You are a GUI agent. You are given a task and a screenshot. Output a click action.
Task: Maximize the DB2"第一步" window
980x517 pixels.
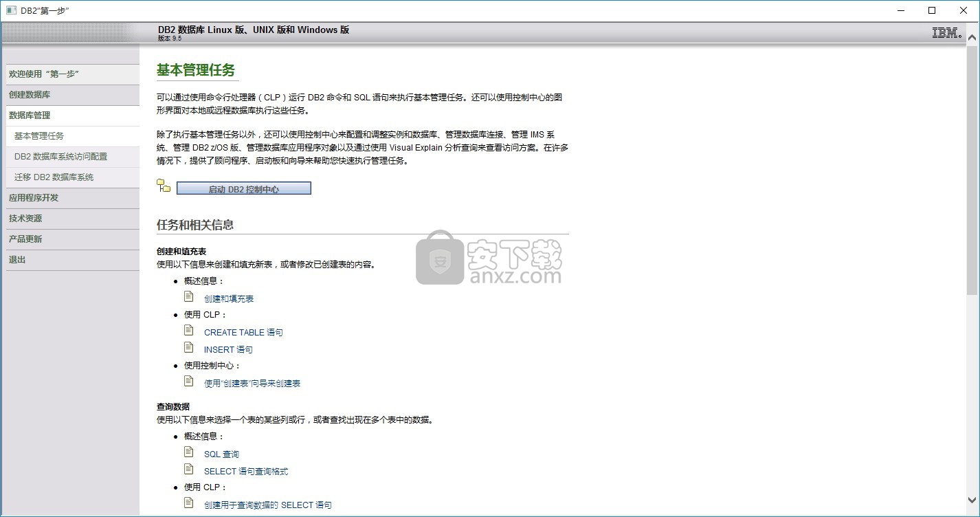pyautogui.click(x=932, y=10)
